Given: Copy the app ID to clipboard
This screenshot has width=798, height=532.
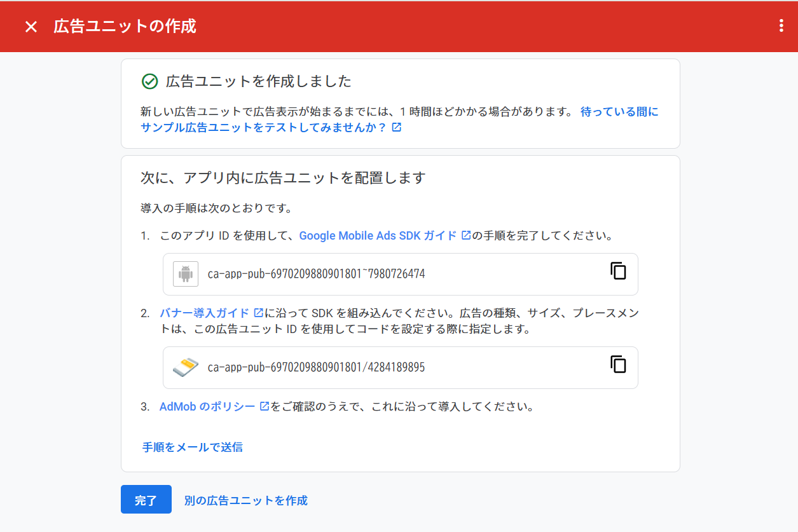Looking at the screenshot, I should pyautogui.click(x=618, y=271).
